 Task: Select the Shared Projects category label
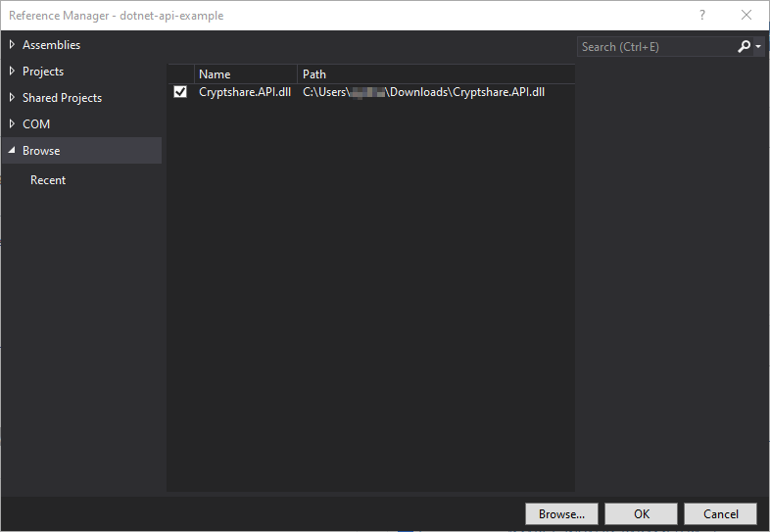click(62, 98)
